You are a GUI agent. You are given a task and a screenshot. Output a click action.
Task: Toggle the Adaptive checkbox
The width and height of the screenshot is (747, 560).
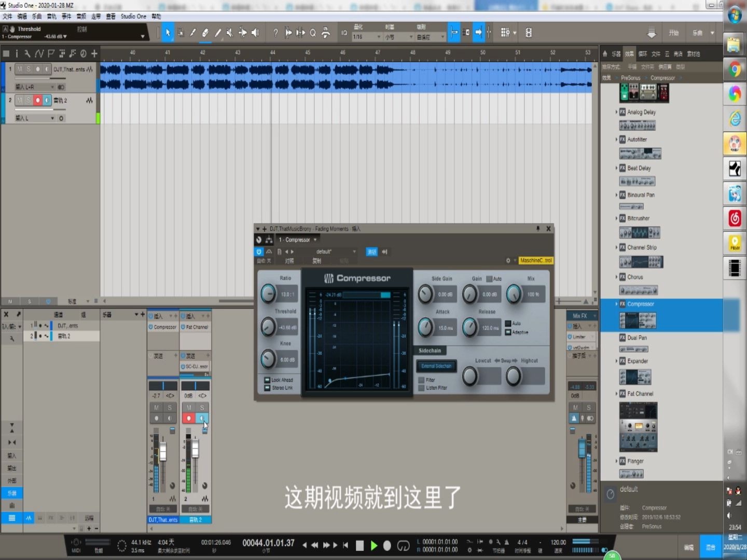tap(508, 332)
